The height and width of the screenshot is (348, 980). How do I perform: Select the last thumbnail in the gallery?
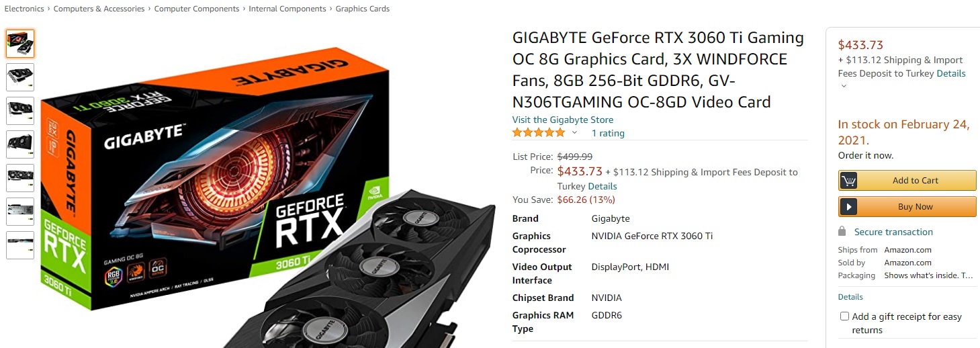pos(20,245)
